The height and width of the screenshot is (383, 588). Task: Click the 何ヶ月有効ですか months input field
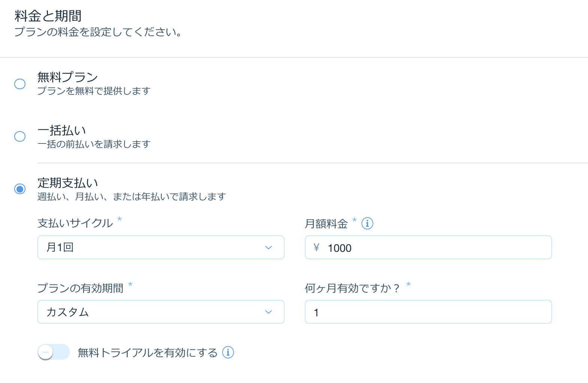428,312
